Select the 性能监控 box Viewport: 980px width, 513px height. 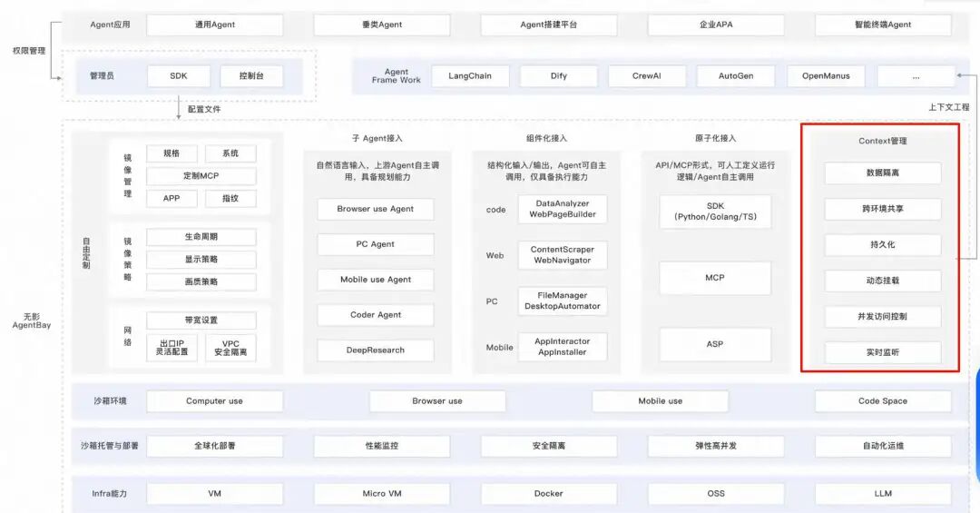pos(381,447)
